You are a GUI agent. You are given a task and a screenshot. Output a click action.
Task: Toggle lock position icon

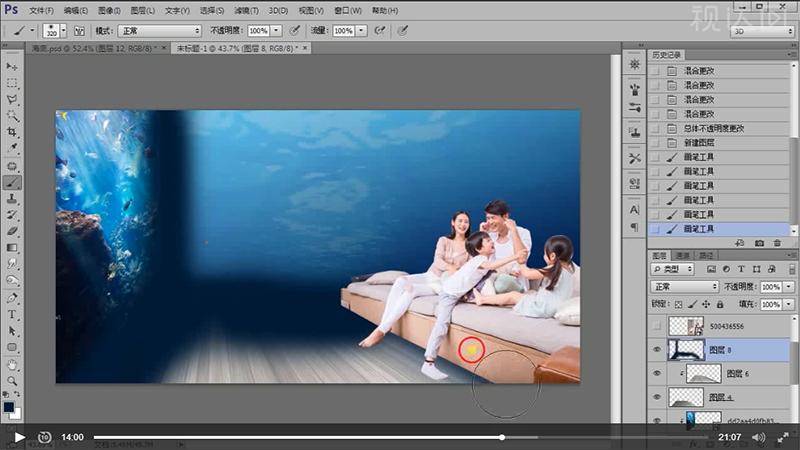point(706,304)
